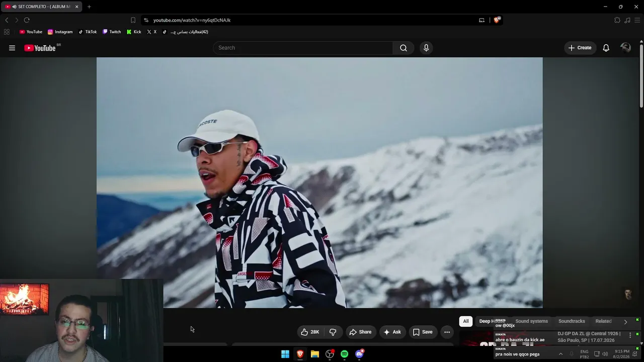Open Brave Shields icon in address bar
Viewport: 644px width, 362px height.
(x=497, y=20)
